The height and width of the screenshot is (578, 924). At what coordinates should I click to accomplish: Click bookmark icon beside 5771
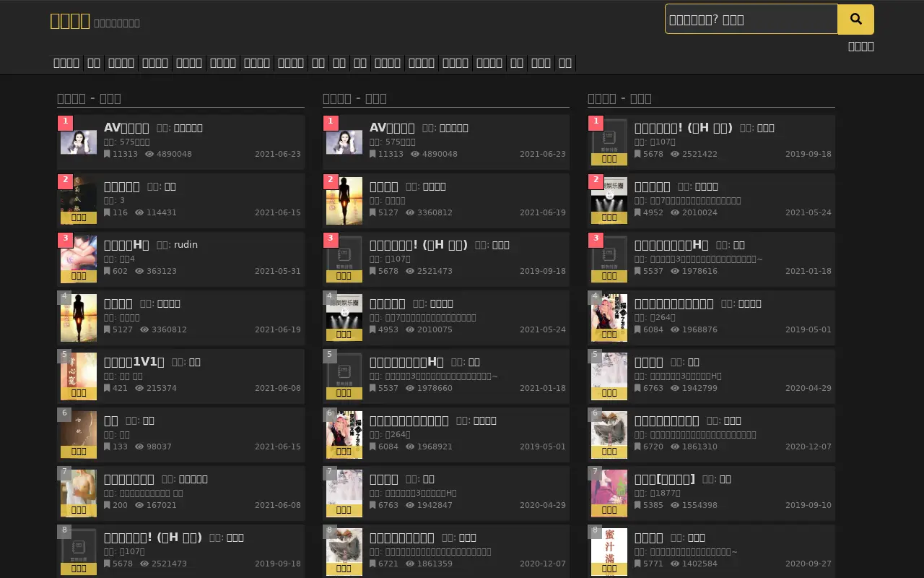pyautogui.click(x=637, y=564)
